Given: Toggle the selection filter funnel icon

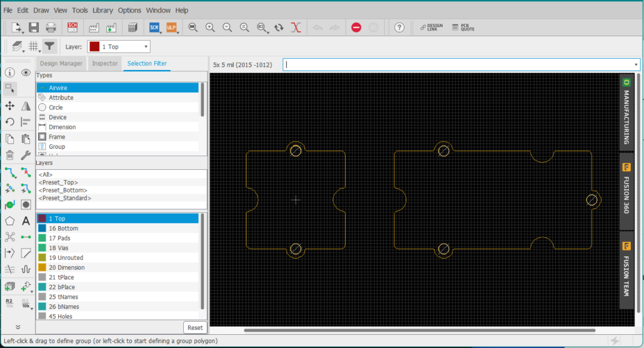Looking at the screenshot, I should pos(49,46).
